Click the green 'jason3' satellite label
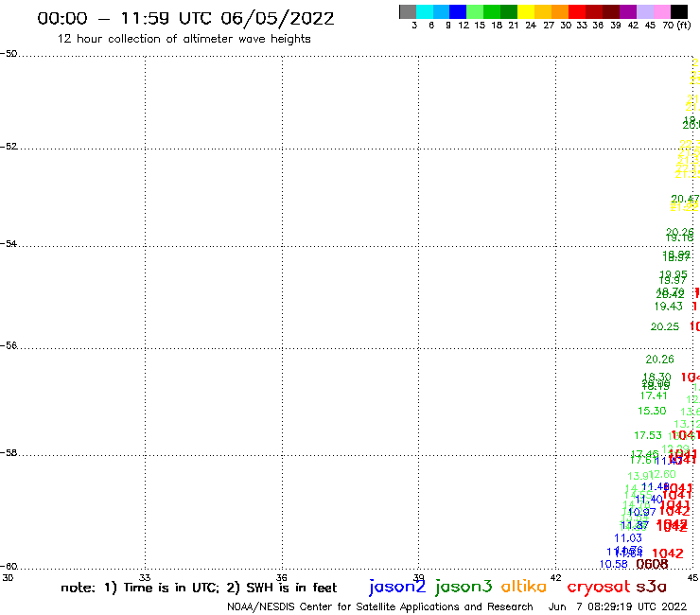Image resolution: width=700 pixels, height=615 pixels. click(x=464, y=587)
